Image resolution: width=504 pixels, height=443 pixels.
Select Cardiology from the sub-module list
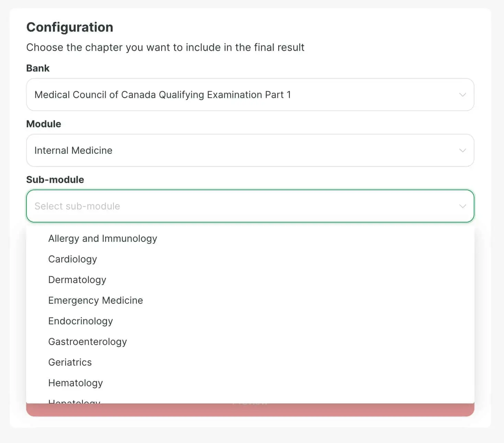tap(72, 259)
